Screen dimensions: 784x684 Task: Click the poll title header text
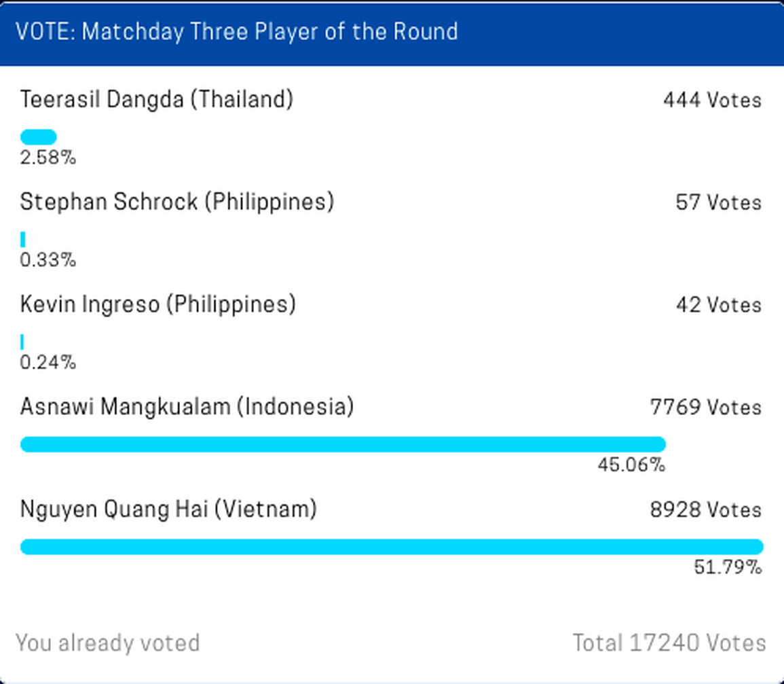pyautogui.click(x=236, y=32)
